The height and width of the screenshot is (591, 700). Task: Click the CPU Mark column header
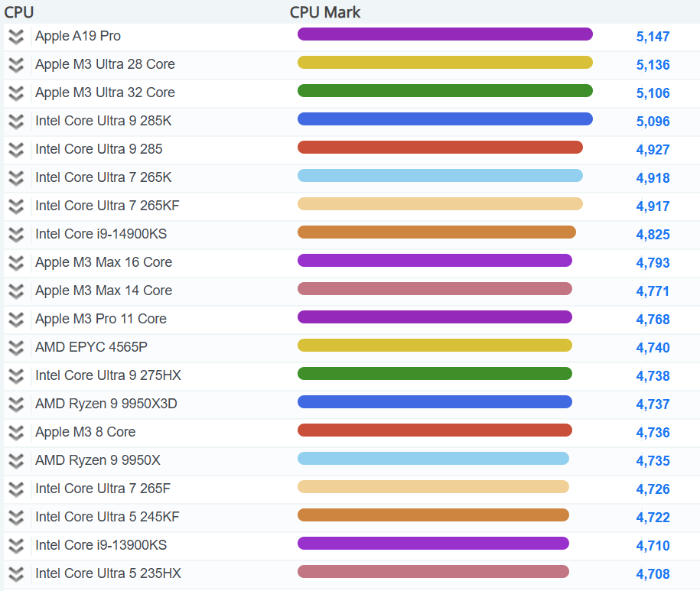pos(325,12)
